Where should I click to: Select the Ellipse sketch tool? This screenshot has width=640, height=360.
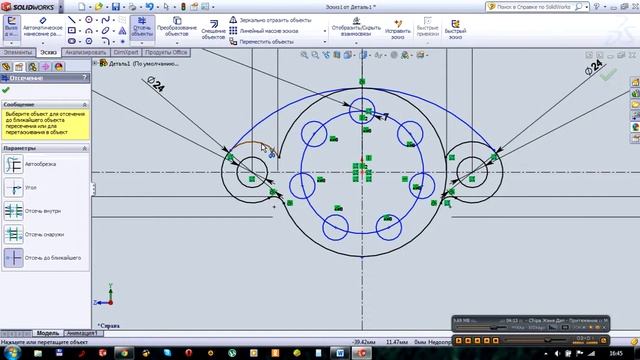click(x=105, y=30)
